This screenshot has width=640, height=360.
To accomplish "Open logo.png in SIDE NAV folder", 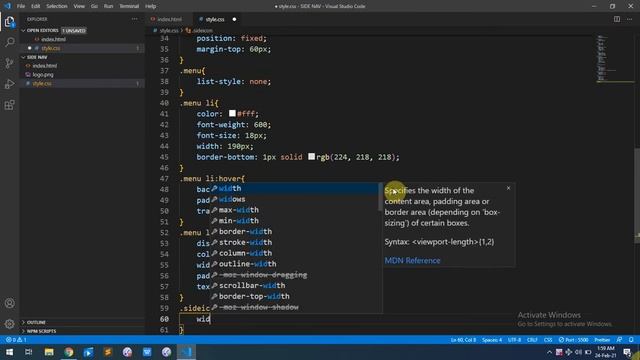I will tap(43, 75).
